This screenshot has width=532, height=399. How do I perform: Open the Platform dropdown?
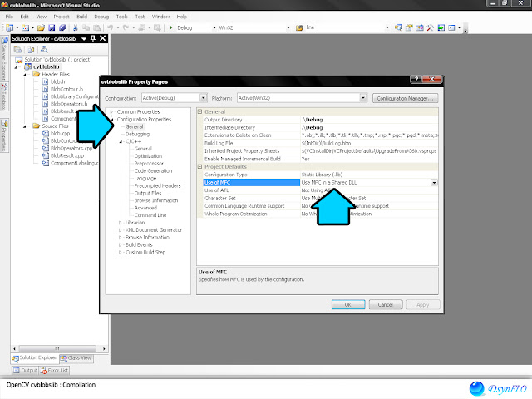pyautogui.click(x=363, y=98)
